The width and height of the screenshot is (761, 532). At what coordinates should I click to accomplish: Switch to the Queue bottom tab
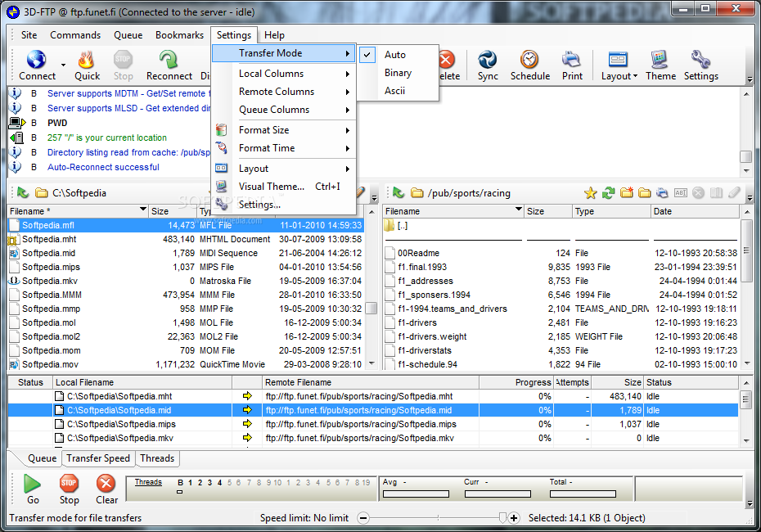point(43,458)
